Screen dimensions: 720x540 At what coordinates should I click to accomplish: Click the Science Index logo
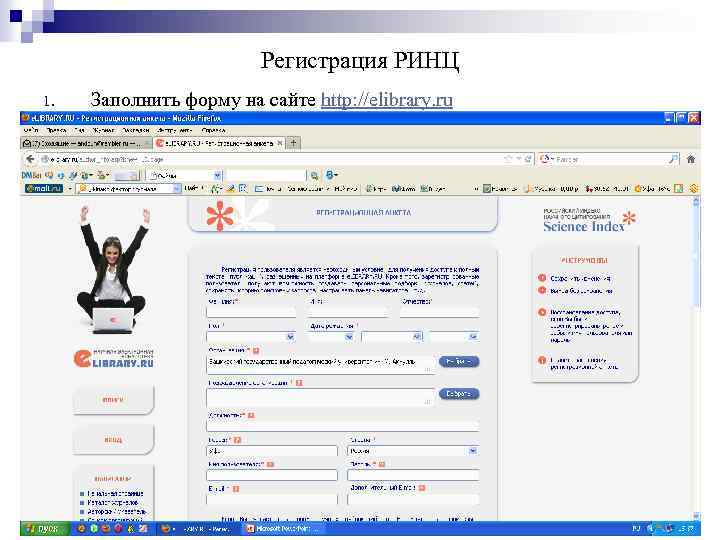[x=589, y=220]
